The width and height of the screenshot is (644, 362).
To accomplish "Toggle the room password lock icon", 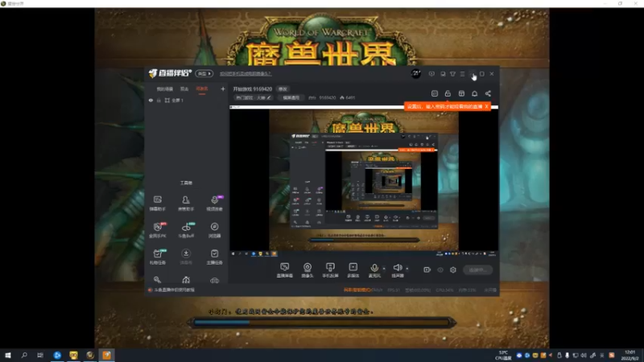I will pos(448,93).
